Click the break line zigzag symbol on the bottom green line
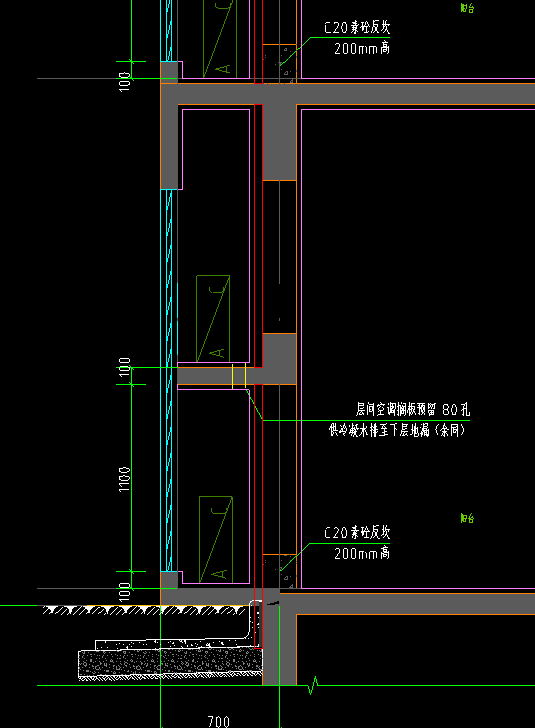Image resolution: width=535 pixels, height=728 pixels. click(x=313, y=685)
